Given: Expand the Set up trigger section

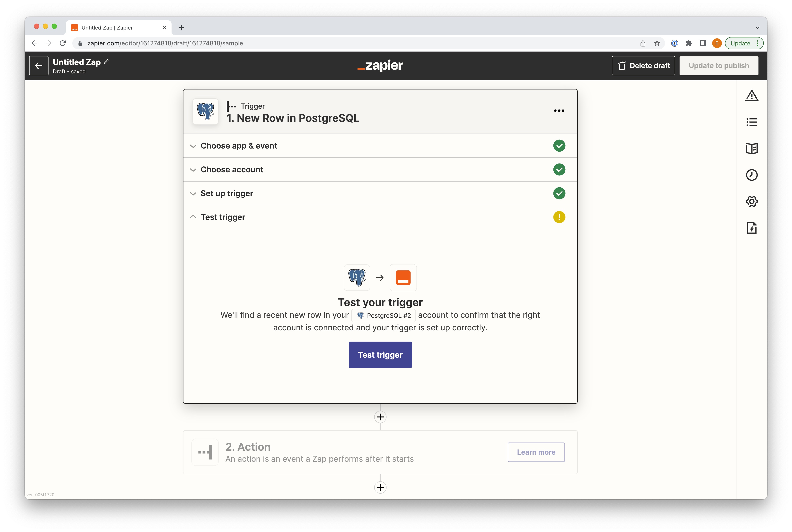Looking at the screenshot, I should [226, 193].
